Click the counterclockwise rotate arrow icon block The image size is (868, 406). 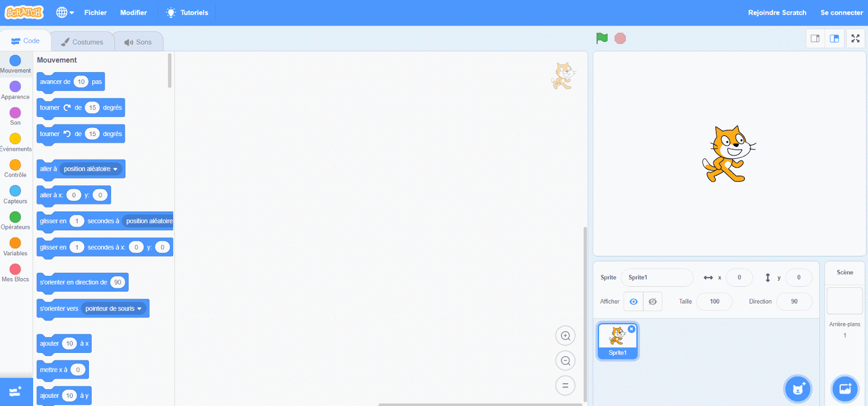point(67,134)
